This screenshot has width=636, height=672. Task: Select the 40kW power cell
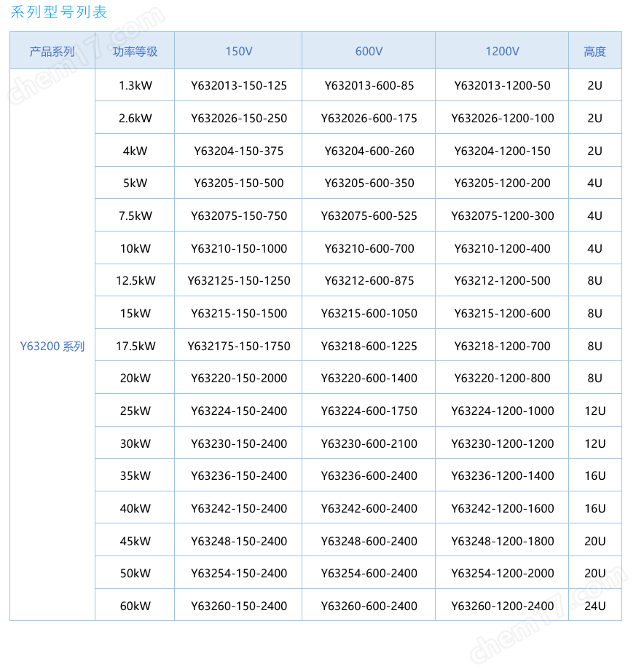coord(135,508)
